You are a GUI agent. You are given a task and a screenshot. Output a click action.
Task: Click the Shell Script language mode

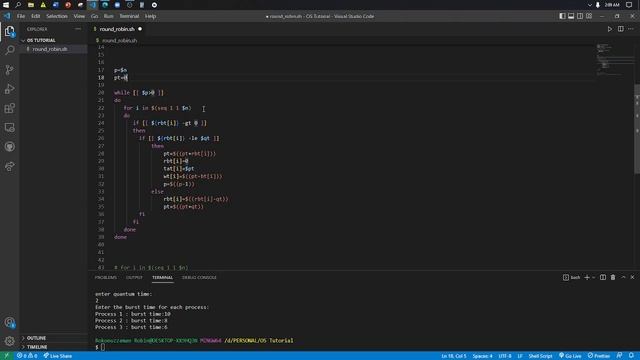click(540, 356)
